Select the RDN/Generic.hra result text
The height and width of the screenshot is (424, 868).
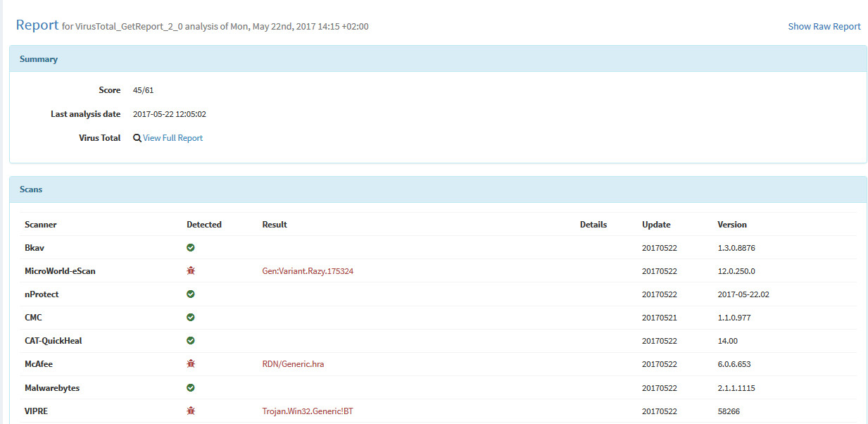tap(293, 364)
